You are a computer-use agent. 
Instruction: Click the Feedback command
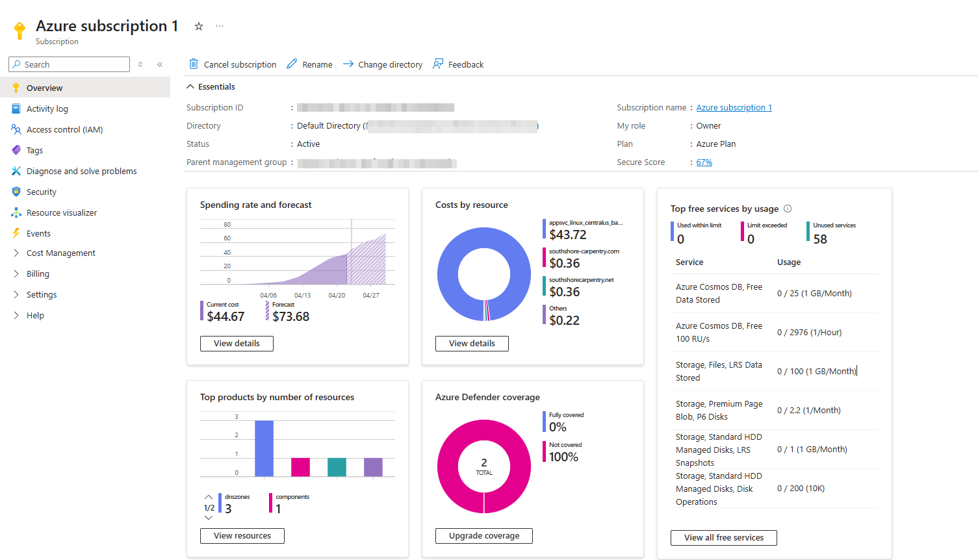[458, 64]
